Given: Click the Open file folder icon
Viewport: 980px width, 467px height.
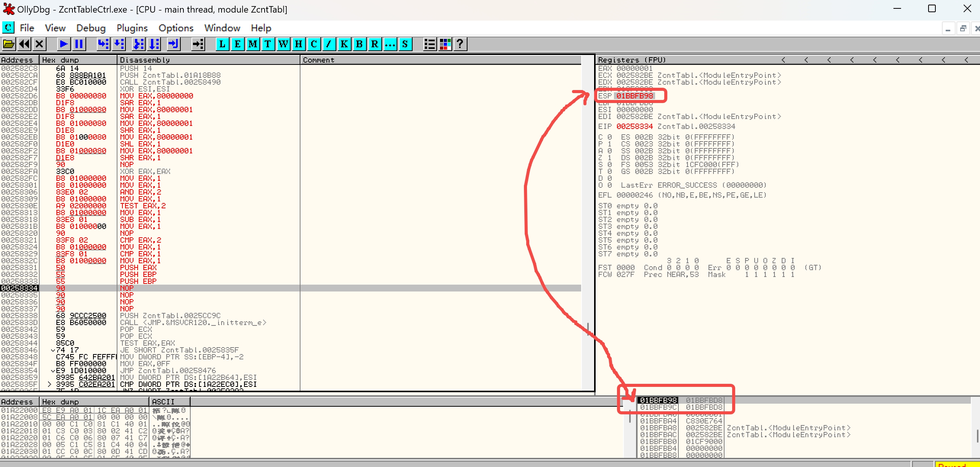Looking at the screenshot, I should [x=9, y=44].
